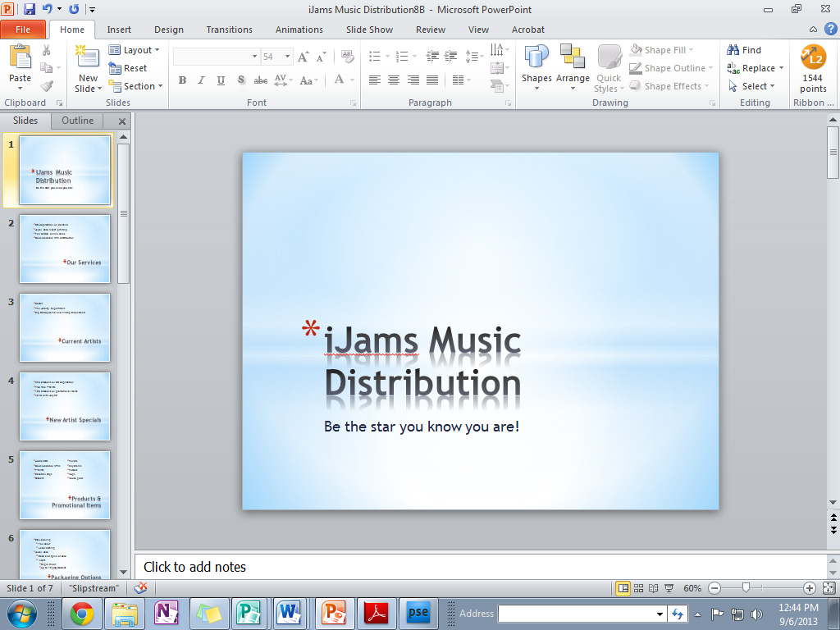
Task: Click the Save icon in quick access toolbar
Action: [30, 9]
